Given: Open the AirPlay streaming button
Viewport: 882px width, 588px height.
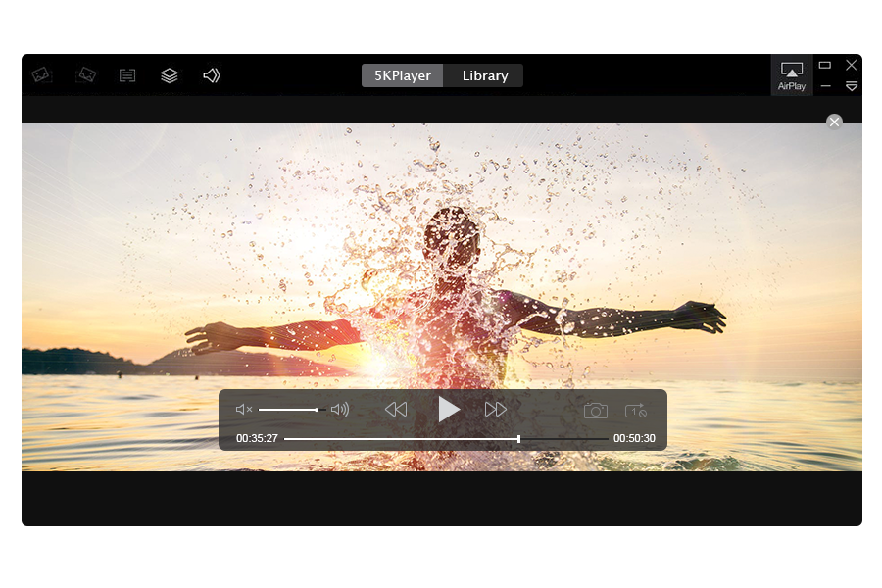Looking at the screenshot, I should coord(792,74).
